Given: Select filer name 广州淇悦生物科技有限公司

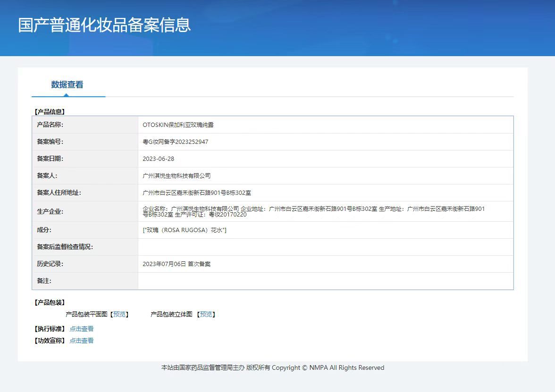Looking at the screenshot, I should click(177, 176).
